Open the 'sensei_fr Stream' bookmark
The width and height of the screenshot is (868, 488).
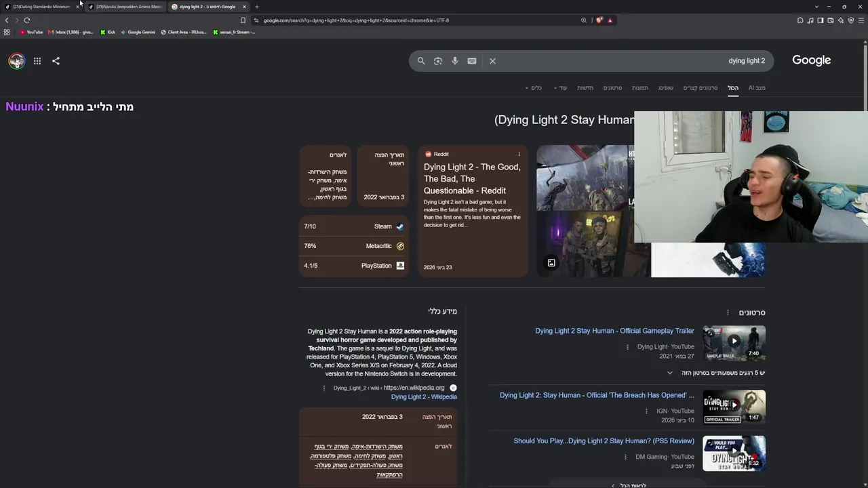234,32
